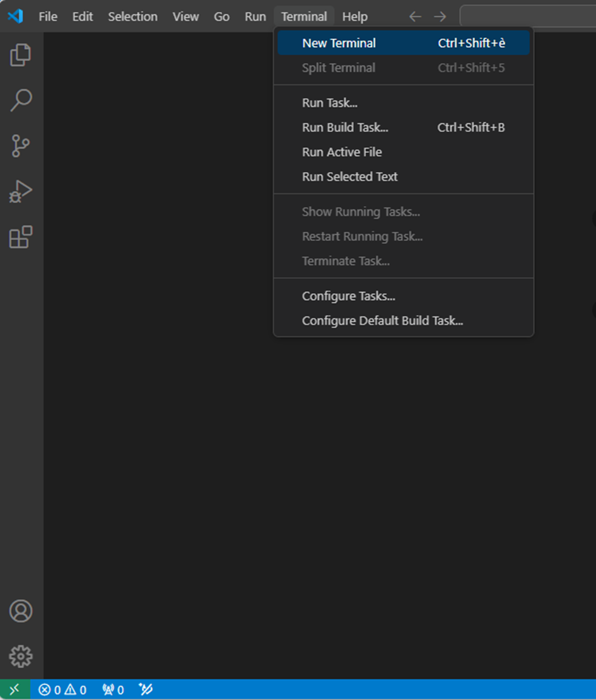Viewport: 596px width, 700px height.
Task: Click the Accounts icon near the bottom
Action: [x=21, y=610]
